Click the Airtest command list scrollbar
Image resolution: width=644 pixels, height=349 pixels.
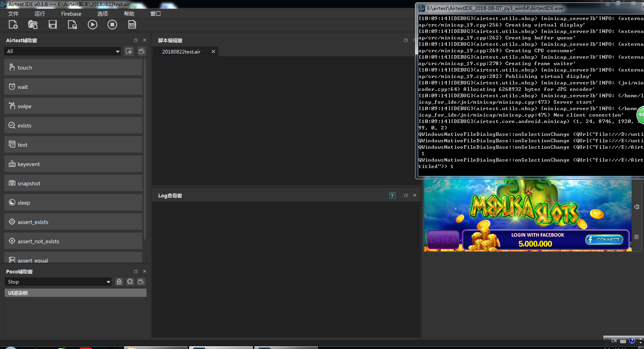(145, 150)
